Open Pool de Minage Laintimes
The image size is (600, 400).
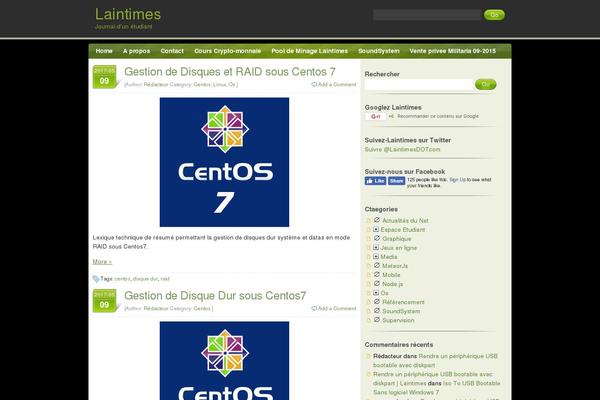point(310,51)
